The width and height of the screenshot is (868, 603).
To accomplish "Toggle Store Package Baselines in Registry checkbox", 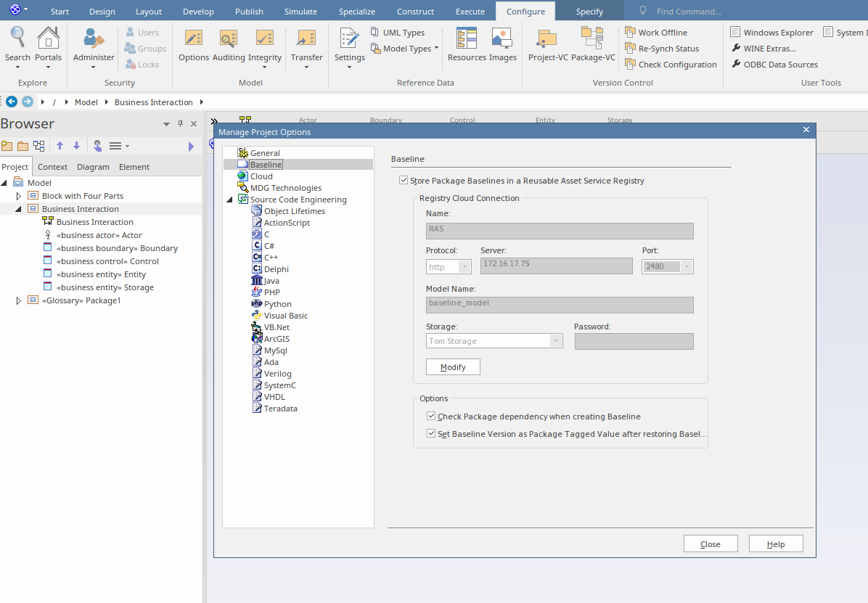I will click(x=404, y=181).
